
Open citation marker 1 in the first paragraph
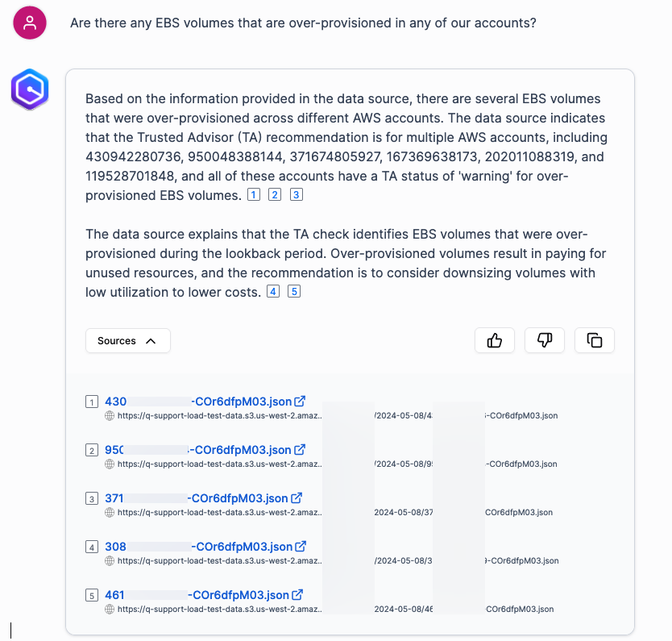253,194
